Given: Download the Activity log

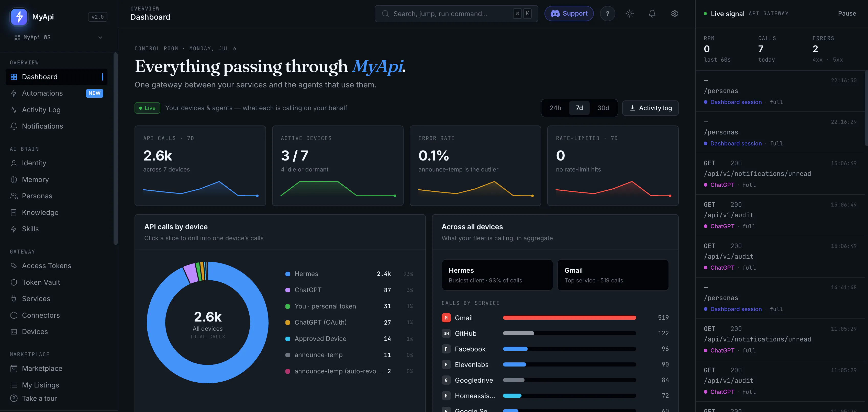Looking at the screenshot, I should [x=650, y=108].
